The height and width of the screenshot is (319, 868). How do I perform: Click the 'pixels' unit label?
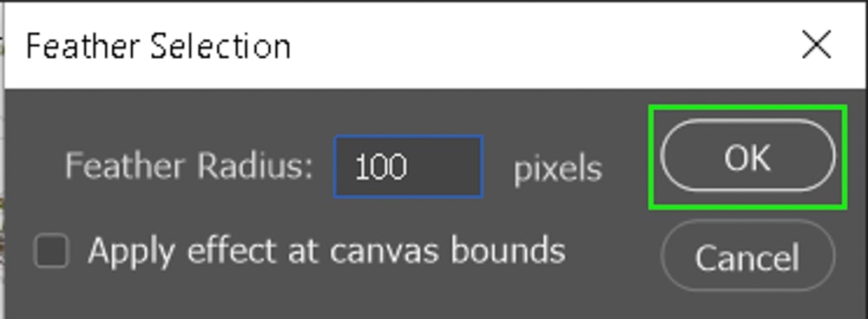[557, 169]
